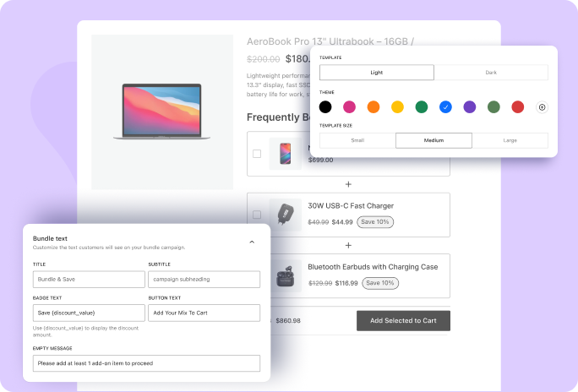Click Add Selected to Cart button

coord(403,320)
